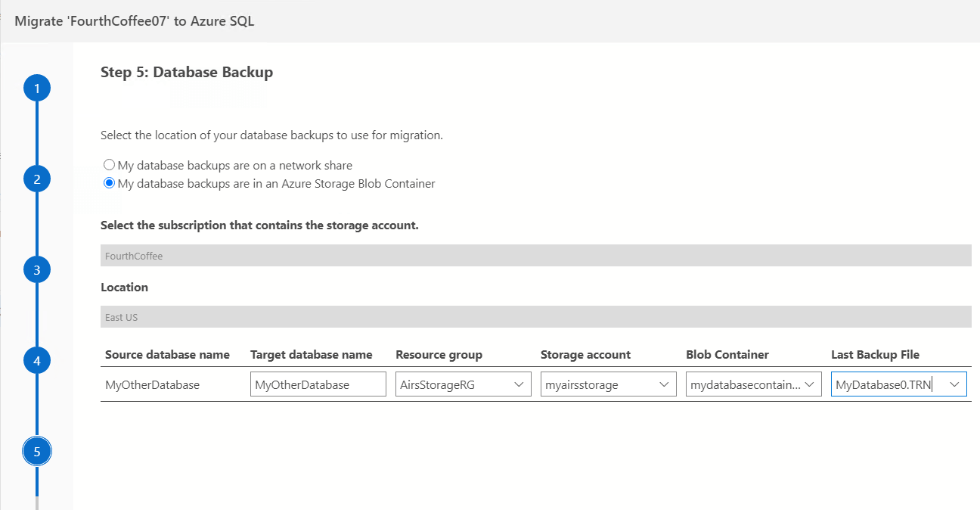980x510 pixels.
Task: Click the Storage account column header
Action: (x=585, y=354)
